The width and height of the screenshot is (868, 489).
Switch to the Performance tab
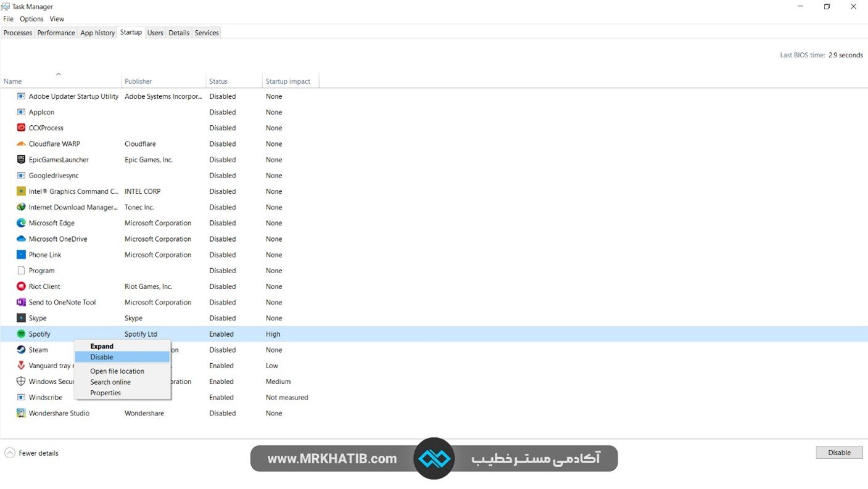56,33
